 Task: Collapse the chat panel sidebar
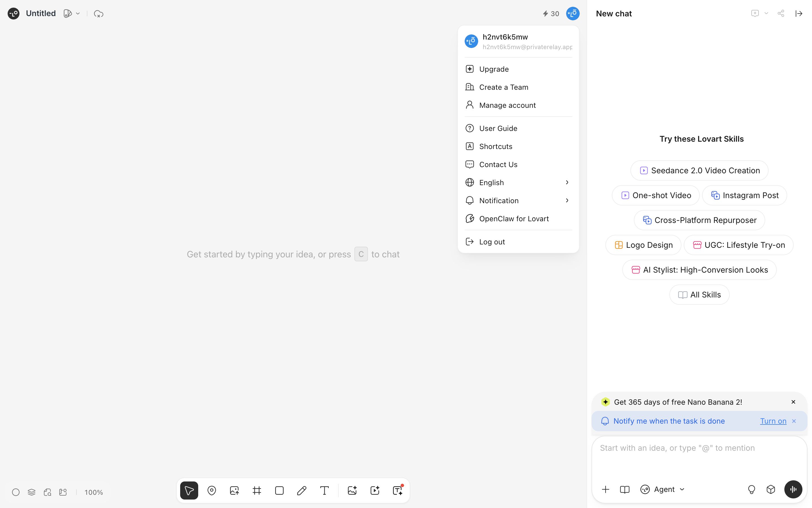pos(799,14)
